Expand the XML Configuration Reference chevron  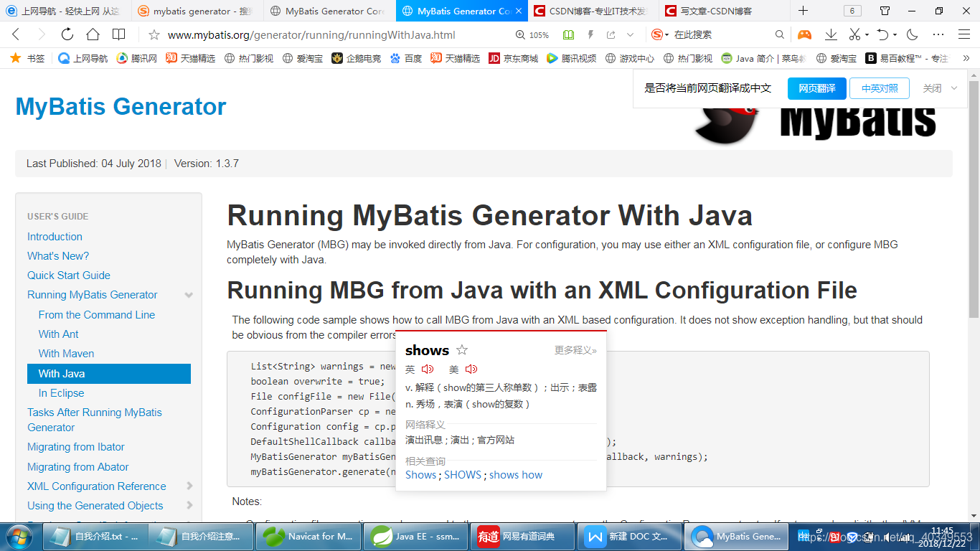189,486
